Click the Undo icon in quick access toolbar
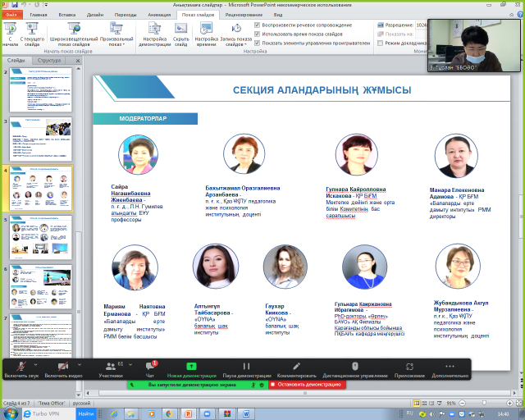525x420 pixels. pyautogui.click(x=24, y=5)
